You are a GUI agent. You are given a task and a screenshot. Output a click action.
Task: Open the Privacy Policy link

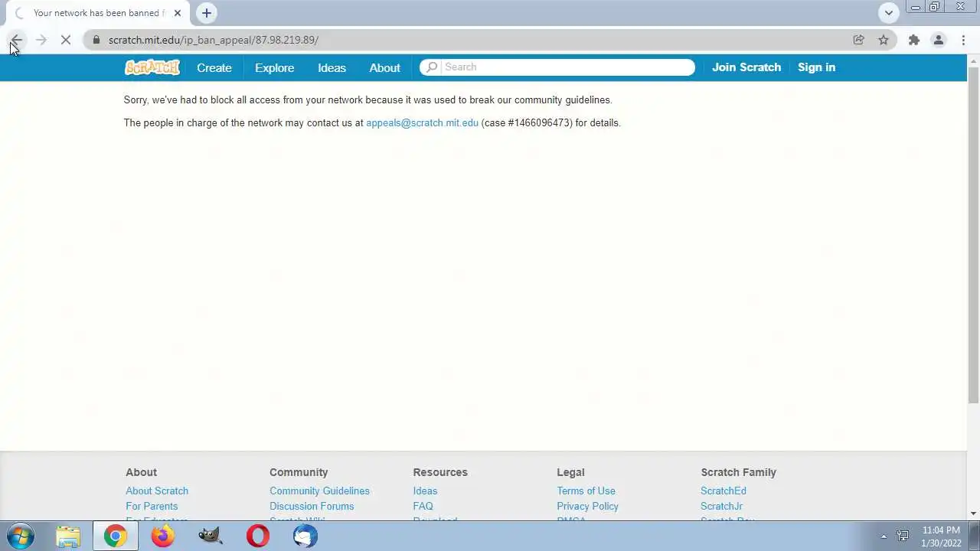[587, 506]
